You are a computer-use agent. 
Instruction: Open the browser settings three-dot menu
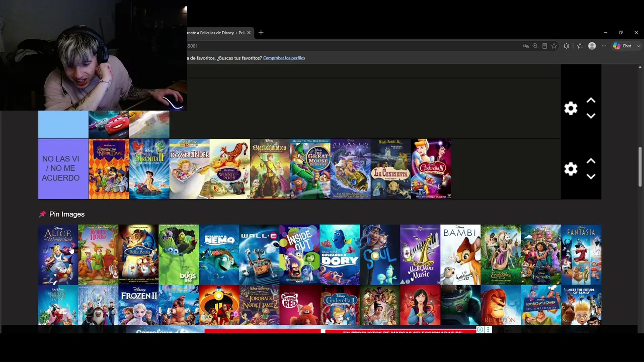pos(604,46)
